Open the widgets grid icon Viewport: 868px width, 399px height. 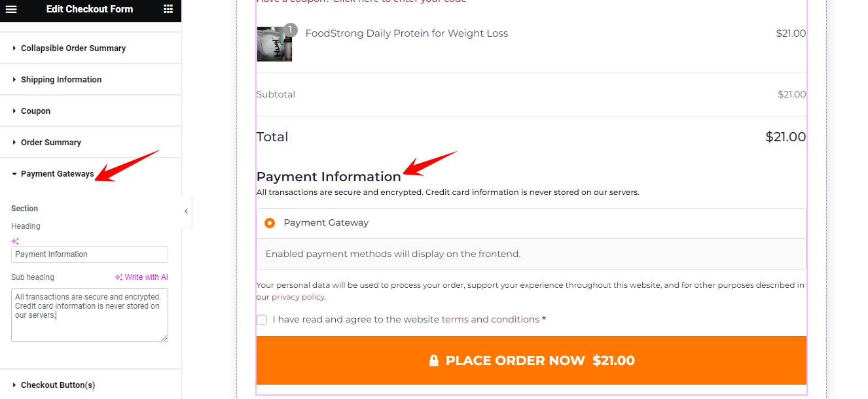(168, 9)
